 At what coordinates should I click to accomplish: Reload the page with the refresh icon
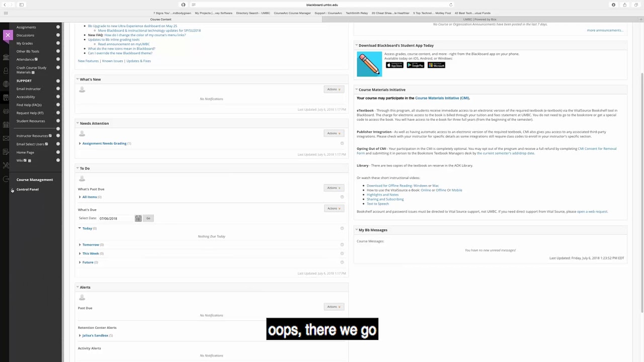[451, 5]
